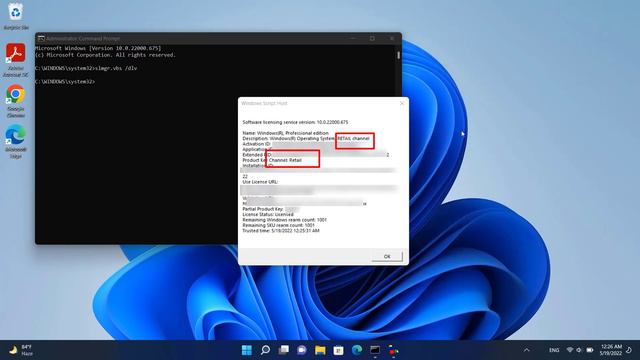Click OK in the Windows Script Host dialog
This screenshot has height=360, width=640.
[x=387, y=256]
